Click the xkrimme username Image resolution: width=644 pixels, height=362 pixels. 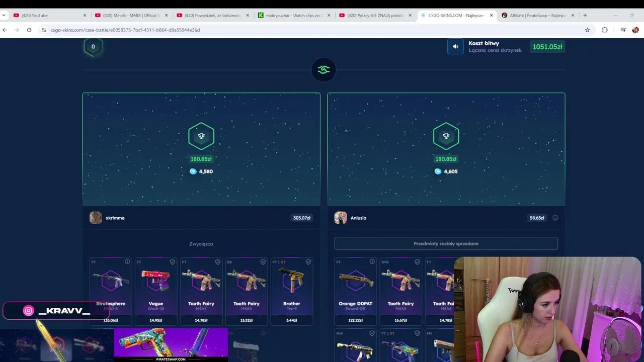click(x=115, y=218)
